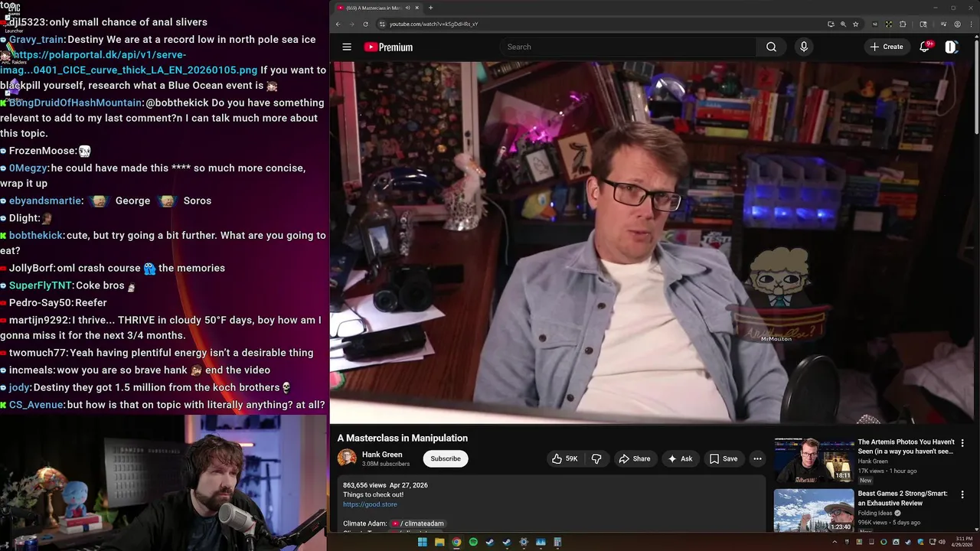
Task: Open the Create upload menu
Action: click(x=886, y=47)
